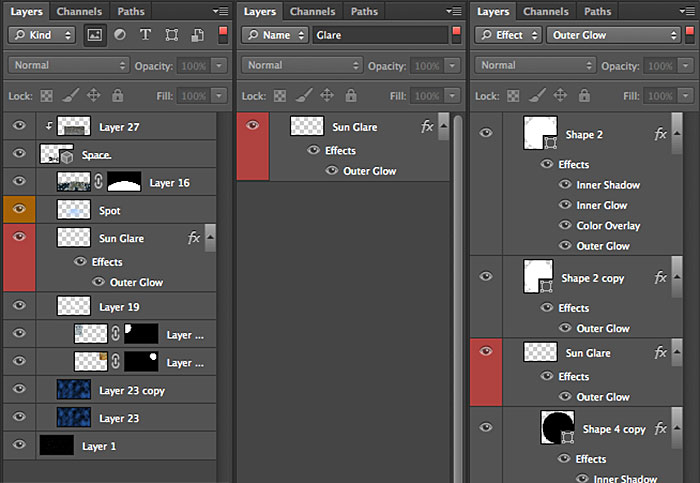Toggle red layer filtering switch in middle panel

(x=456, y=35)
